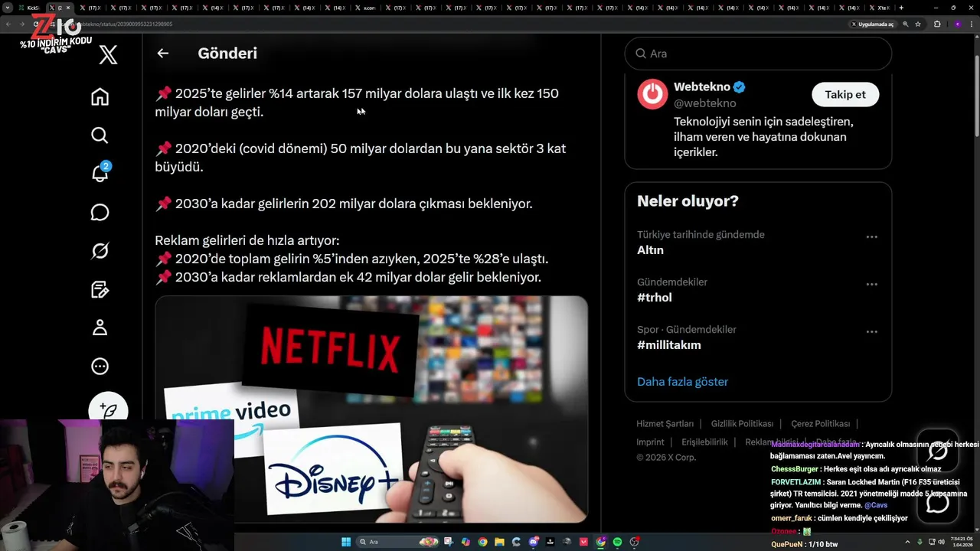980x551 pixels.
Task: Click the X logo in the sidebar
Action: tap(108, 54)
